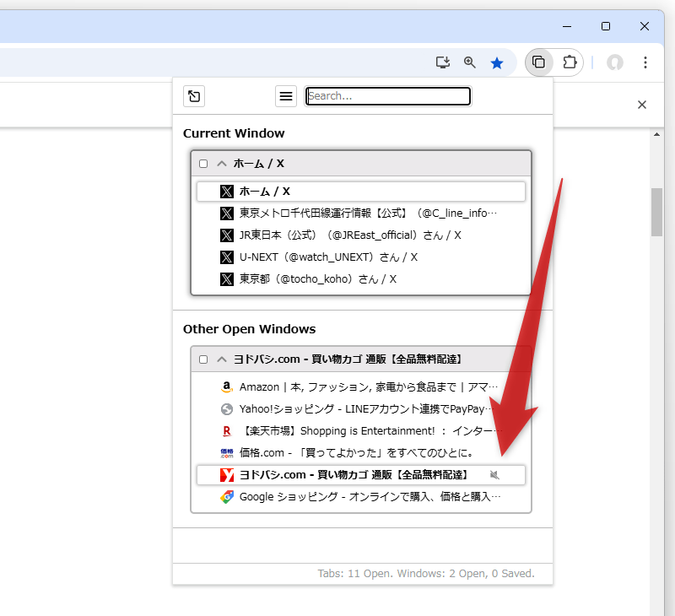This screenshot has width=675, height=616.
Task: Open the Extensions puzzle piece icon
Action: point(570,62)
